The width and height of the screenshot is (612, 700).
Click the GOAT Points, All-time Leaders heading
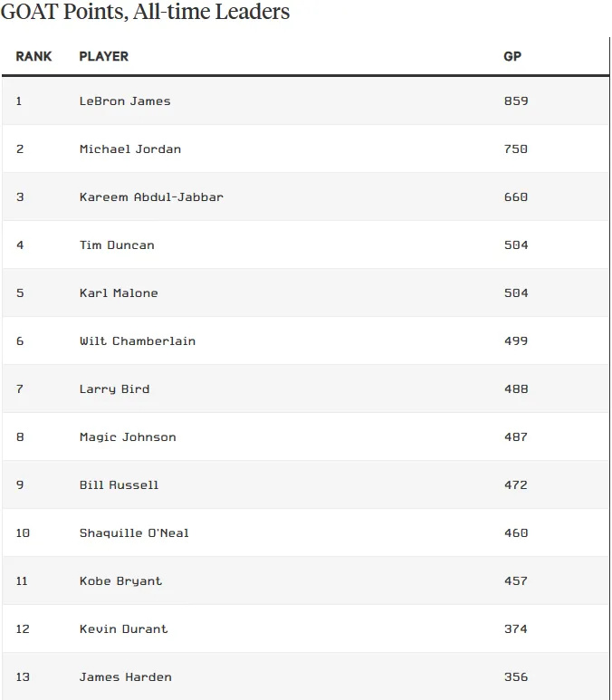[145, 11]
